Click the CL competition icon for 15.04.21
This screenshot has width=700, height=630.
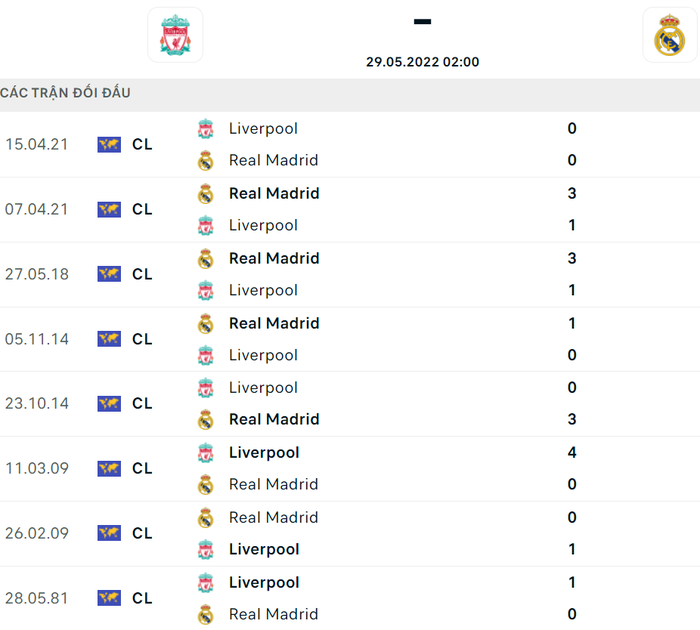coord(109,144)
